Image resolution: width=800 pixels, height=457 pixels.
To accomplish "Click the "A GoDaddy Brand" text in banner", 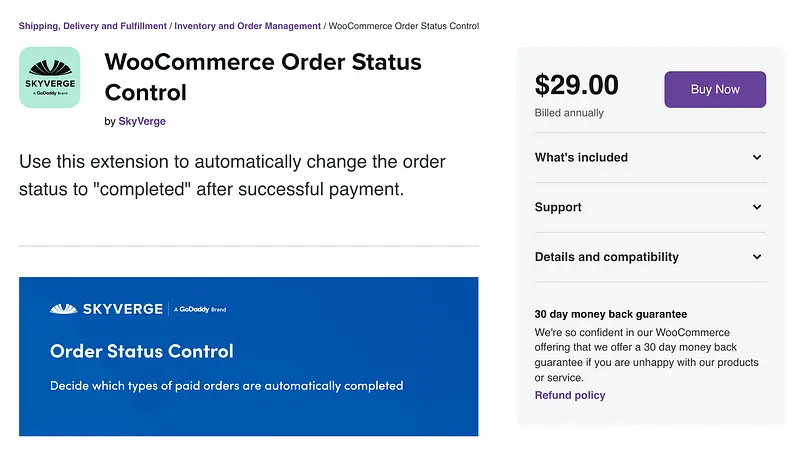I will (x=200, y=310).
